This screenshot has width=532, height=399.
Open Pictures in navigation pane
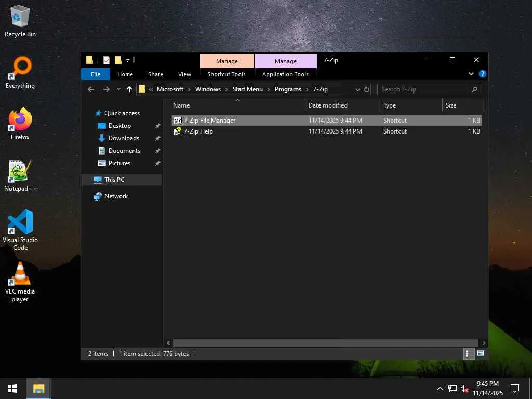(119, 163)
